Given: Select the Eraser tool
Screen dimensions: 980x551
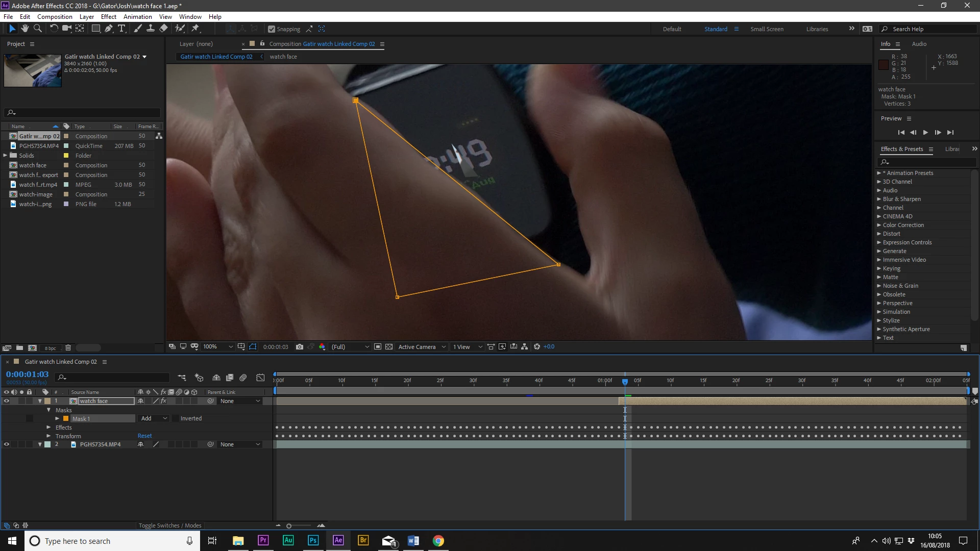Looking at the screenshot, I should 163,29.
